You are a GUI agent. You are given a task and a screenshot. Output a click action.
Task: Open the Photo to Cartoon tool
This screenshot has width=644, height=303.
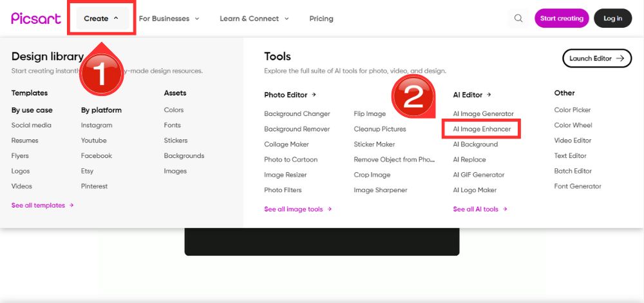(291, 159)
